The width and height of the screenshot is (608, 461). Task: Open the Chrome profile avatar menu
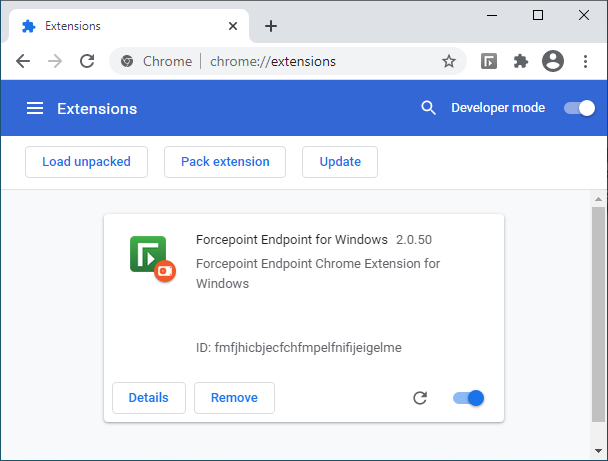point(553,61)
